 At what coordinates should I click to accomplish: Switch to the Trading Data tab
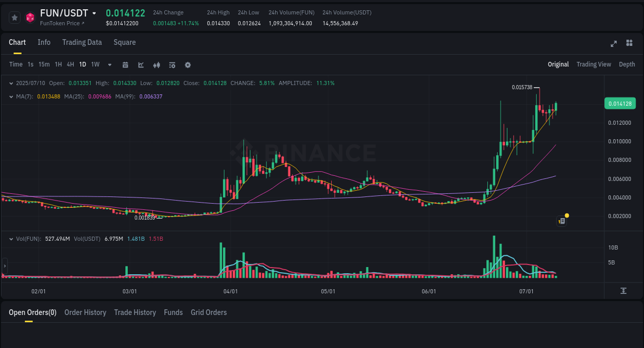click(82, 42)
